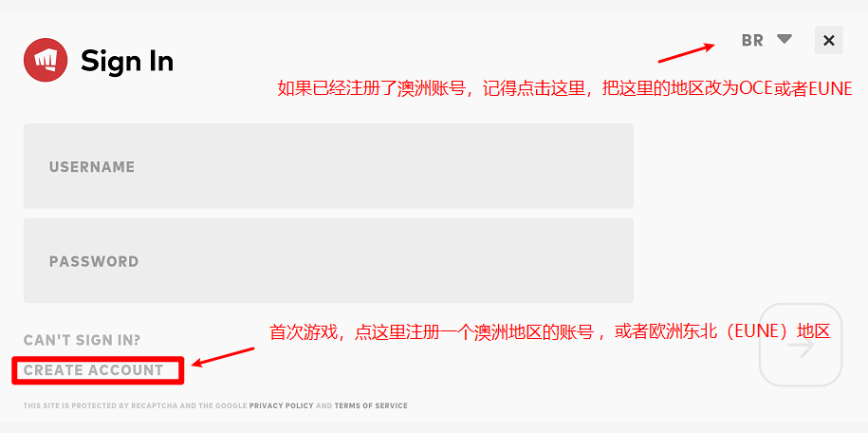Expand the region selector triangle arrow
The height and width of the screenshot is (433, 868).
[x=785, y=39]
